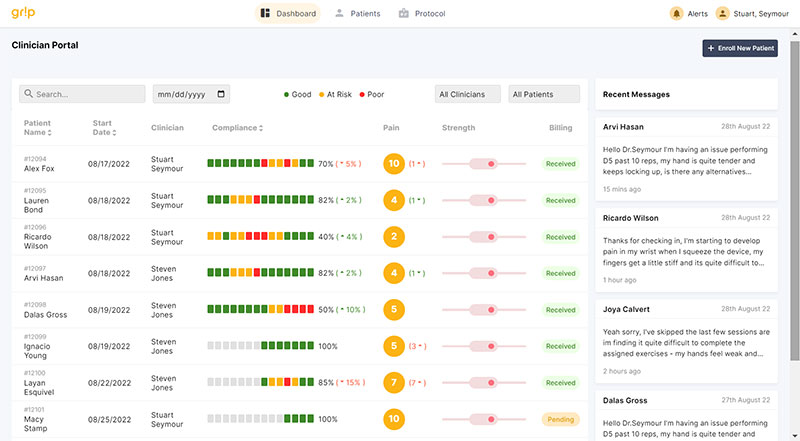Open the calendar picker icon
The image size is (800, 441).
point(221,94)
